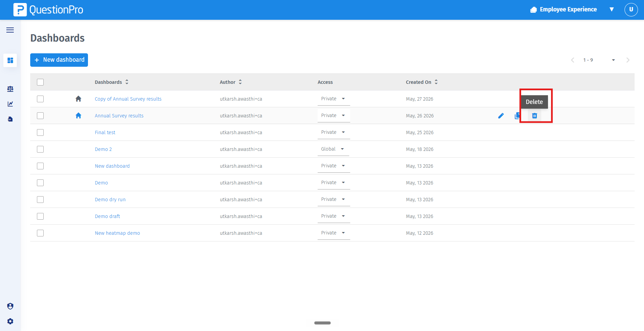Image resolution: width=644 pixels, height=331 pixels.
Task: Click the May, 27 2026 date cell
Action: click(419, 99)
